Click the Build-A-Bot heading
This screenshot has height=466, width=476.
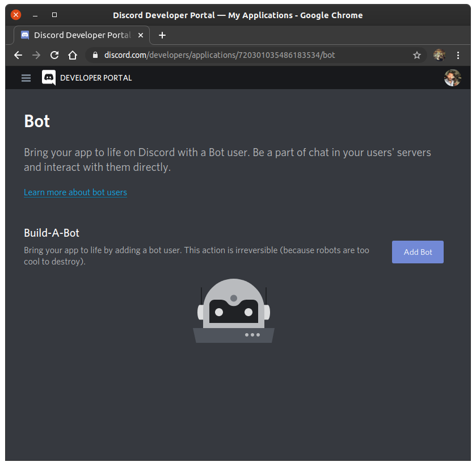tap(52, 233)
